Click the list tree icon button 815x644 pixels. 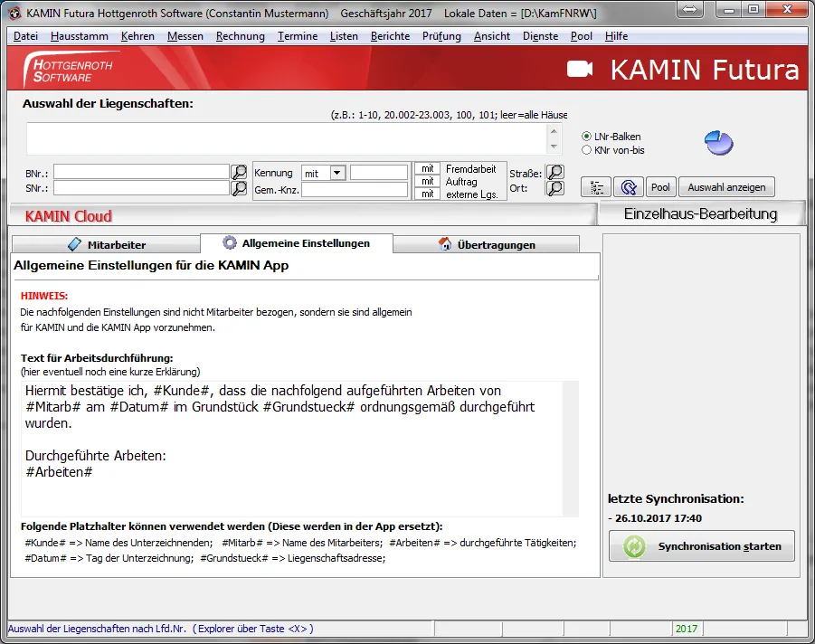pos(596,187)
